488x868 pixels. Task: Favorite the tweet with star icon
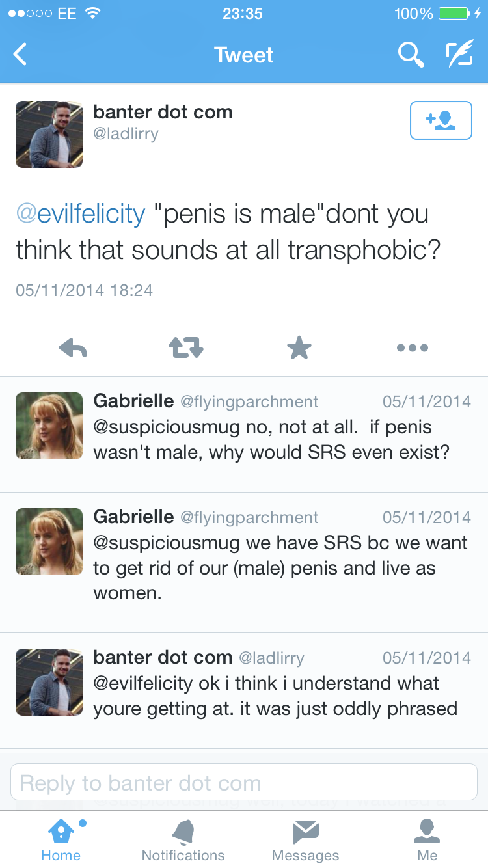[299, 348]
